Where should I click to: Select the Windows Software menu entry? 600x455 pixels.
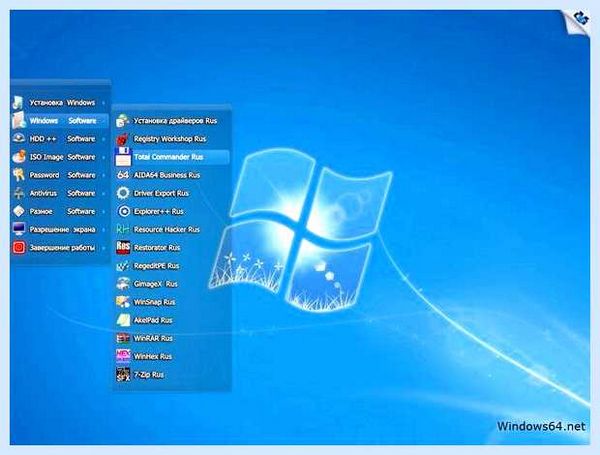(x=60, y=121)
